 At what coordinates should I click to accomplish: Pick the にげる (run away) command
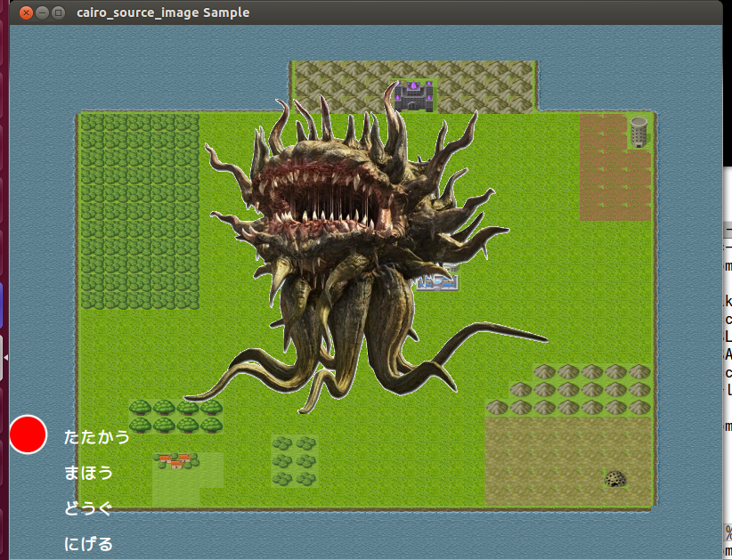pos(89,544)
